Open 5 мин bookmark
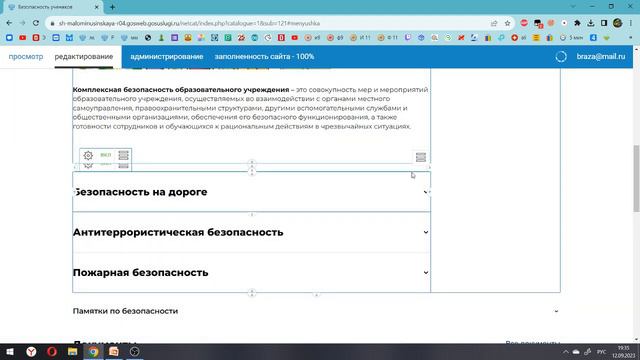Viewport: 640px width, 360px height. (x=571, y=38)
